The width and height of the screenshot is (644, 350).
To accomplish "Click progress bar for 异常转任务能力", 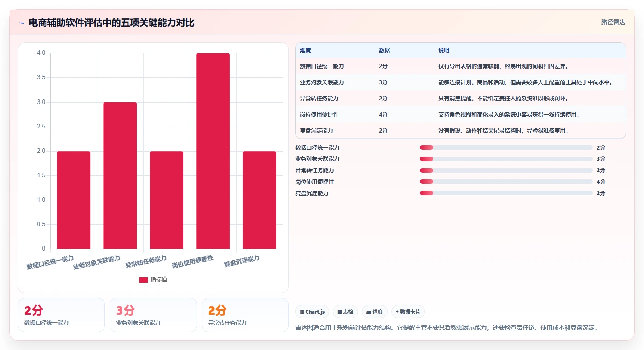I will [506, 170].
